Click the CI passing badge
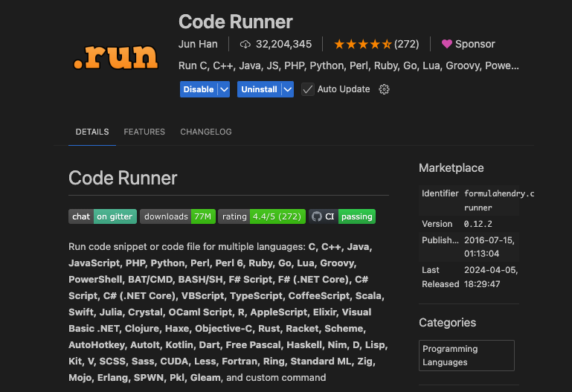The width and height of the screenshot is (572, 392). click(342, 216)
